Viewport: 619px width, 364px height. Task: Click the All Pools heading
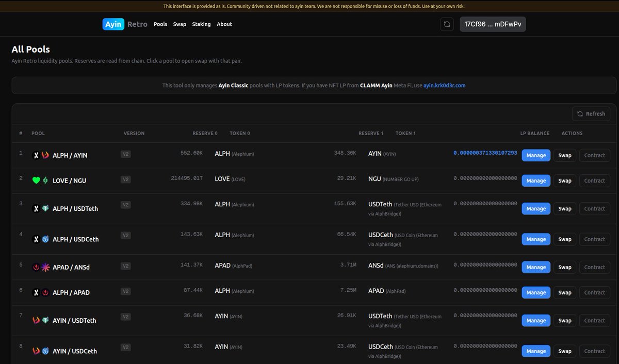31,49
